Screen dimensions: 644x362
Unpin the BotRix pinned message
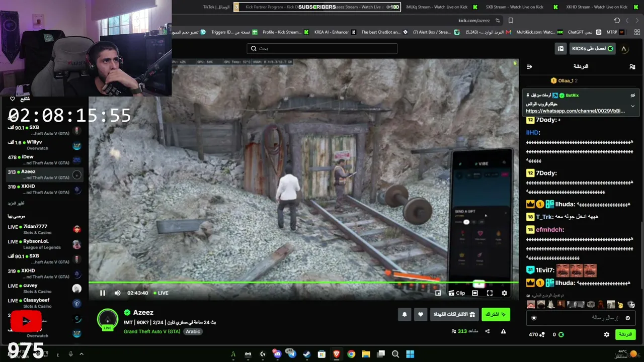(x=633, y=95)
